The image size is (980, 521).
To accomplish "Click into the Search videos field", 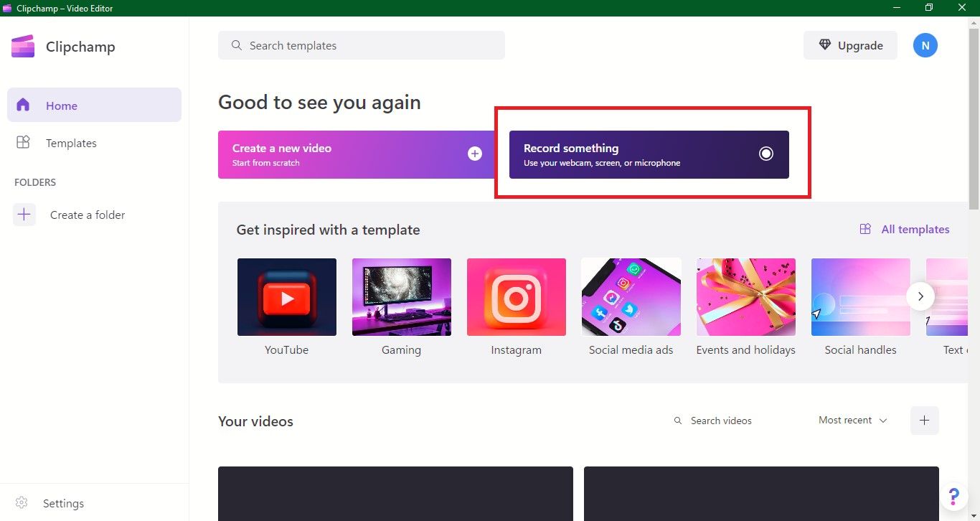I will tap(735, 421).
